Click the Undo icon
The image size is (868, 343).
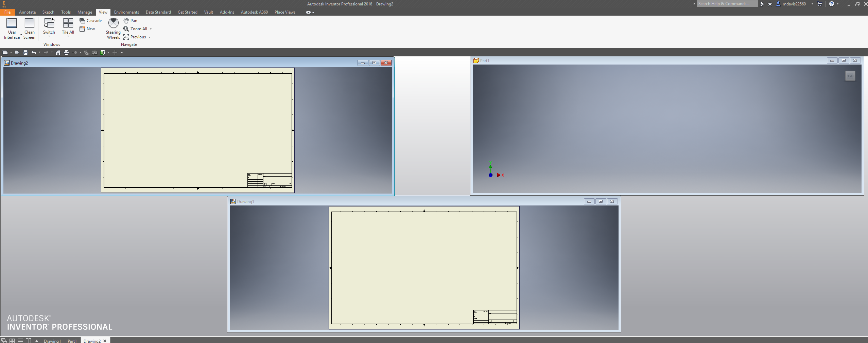tap(34, 52)
